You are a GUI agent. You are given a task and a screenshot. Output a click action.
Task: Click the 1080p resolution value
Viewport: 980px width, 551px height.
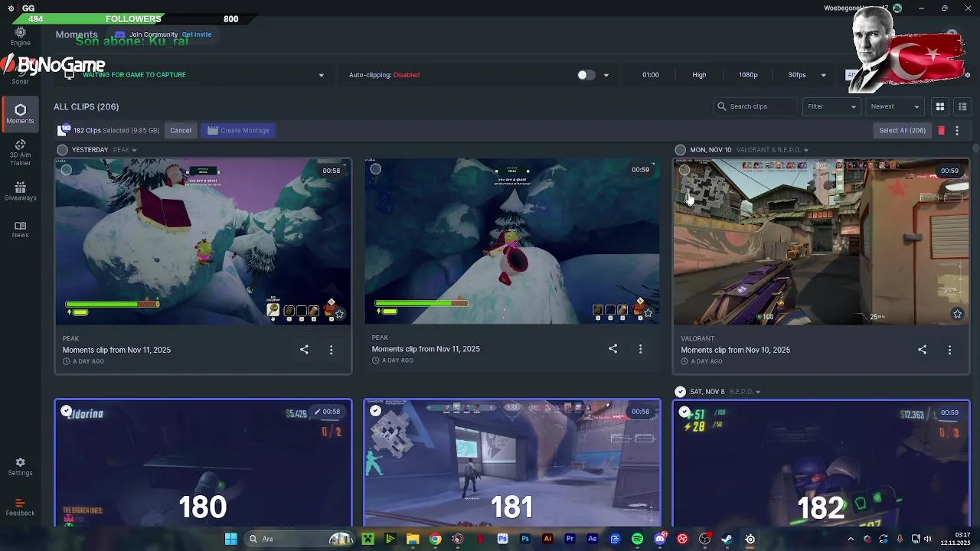[748, 75]
